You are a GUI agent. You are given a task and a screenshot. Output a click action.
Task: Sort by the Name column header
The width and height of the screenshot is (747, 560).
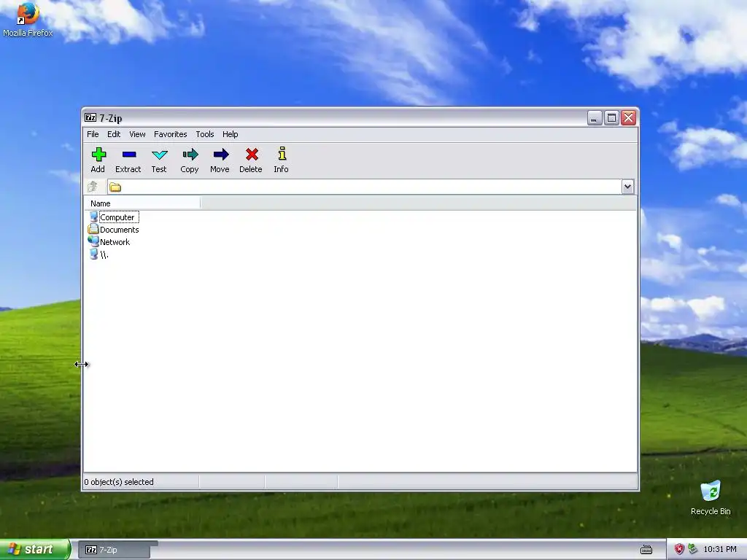[x=142, y=203]
